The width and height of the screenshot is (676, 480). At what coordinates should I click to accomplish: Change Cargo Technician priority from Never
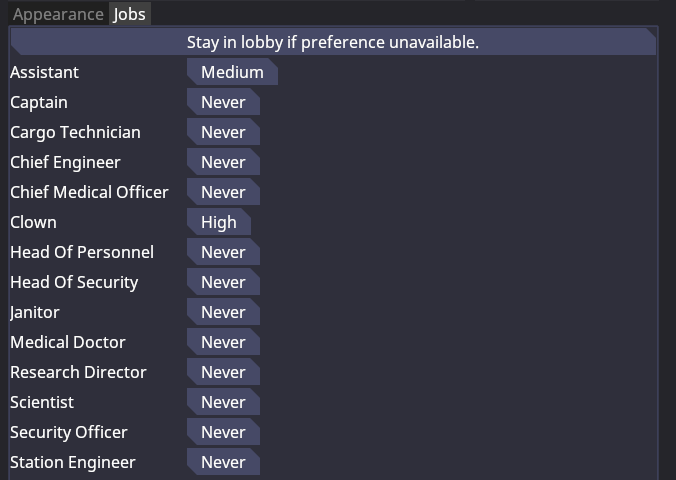pyautogui.click(x=223, y=132)
